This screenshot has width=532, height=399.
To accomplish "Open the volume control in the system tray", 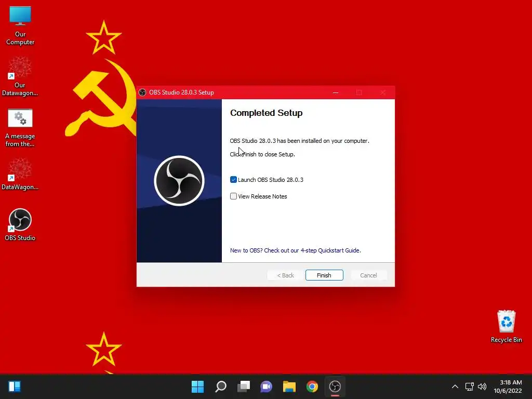I will point(482,387).
